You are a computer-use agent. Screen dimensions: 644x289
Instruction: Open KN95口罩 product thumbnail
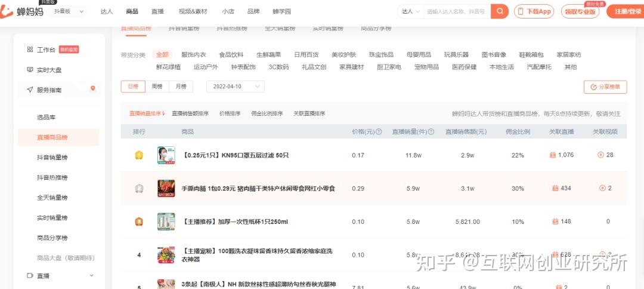pyautogui.click(x=166, y=155)
